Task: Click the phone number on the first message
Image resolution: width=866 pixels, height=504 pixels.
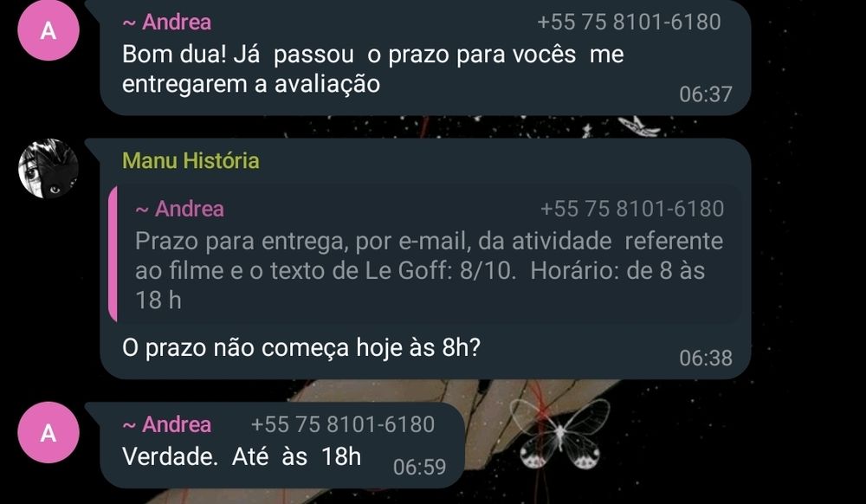Action: point(629,22)
